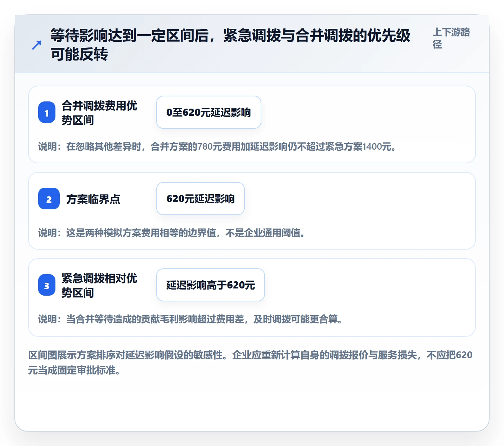This screenshot has width=504, height=446.
Task: Select the 方案临界点 heading
Action: (x=93, y=199)
